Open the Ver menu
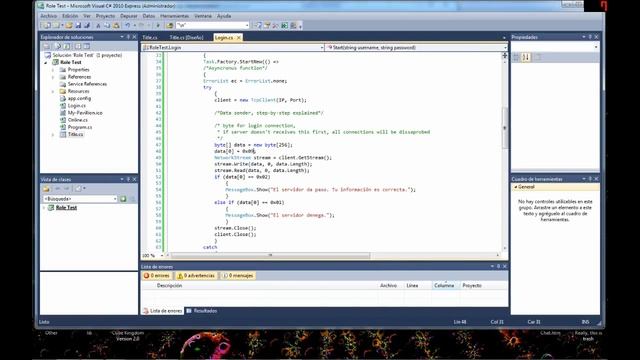 pyautogui.click(x=87, y=16)
